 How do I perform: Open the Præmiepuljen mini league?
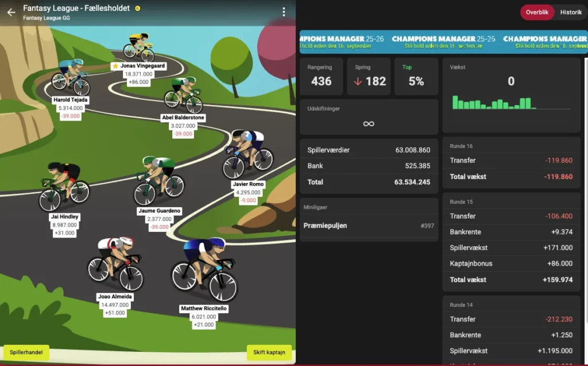tap(369, 225)
